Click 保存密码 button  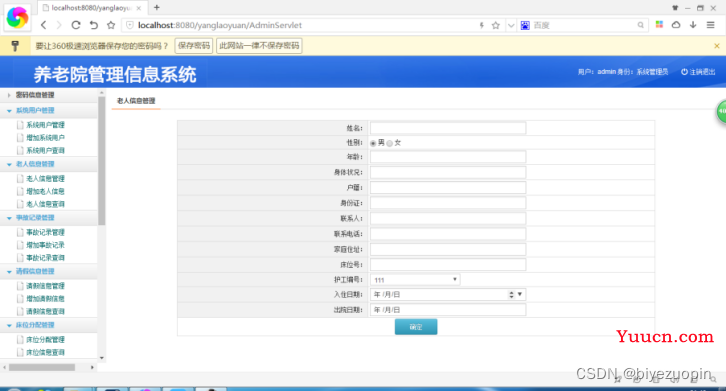click(x=194, y=45)
